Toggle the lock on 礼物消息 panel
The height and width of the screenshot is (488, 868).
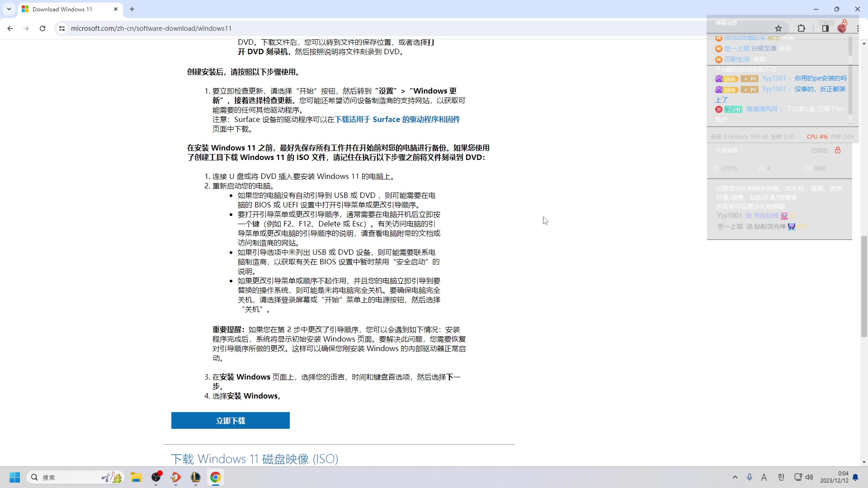point(838,150)
